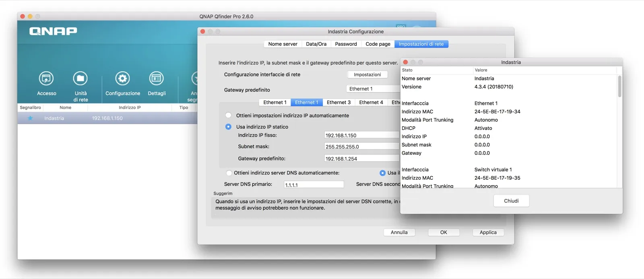Click the Dettagli icon in Qfinder toolbar
Viewport: 644px width, 279px height.
click(156, 78)
